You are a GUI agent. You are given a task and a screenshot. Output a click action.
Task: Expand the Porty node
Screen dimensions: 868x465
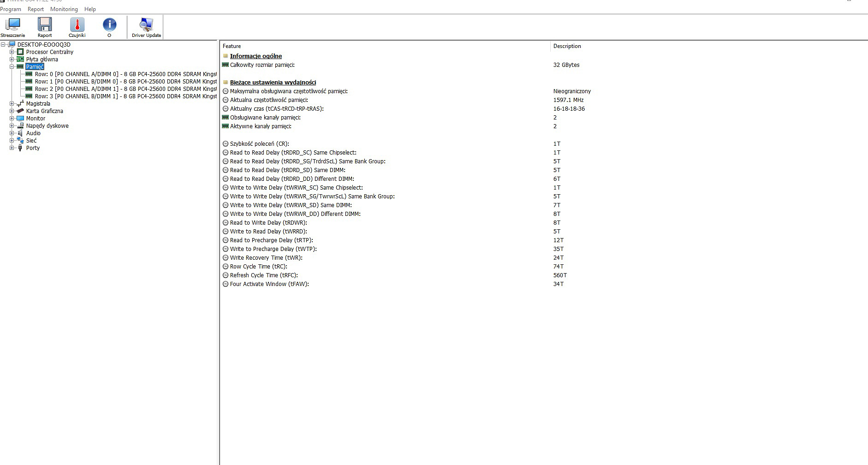pos(12,148)
